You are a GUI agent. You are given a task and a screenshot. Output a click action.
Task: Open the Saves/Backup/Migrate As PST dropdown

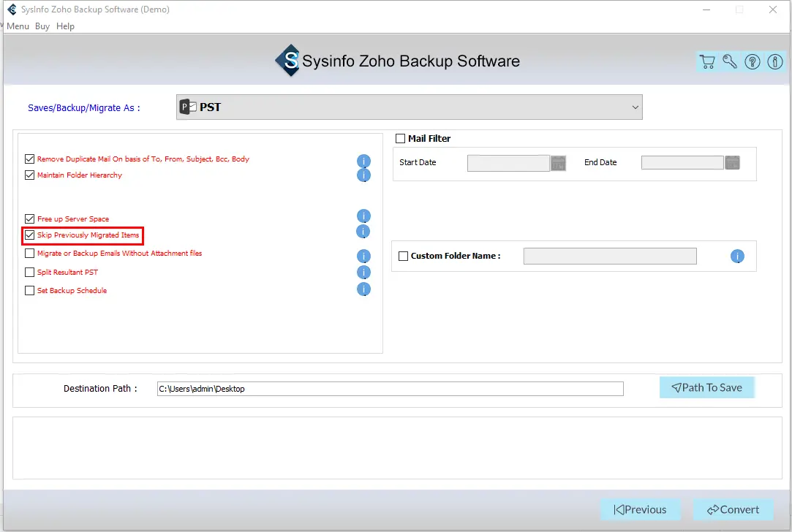coord(409,107)
